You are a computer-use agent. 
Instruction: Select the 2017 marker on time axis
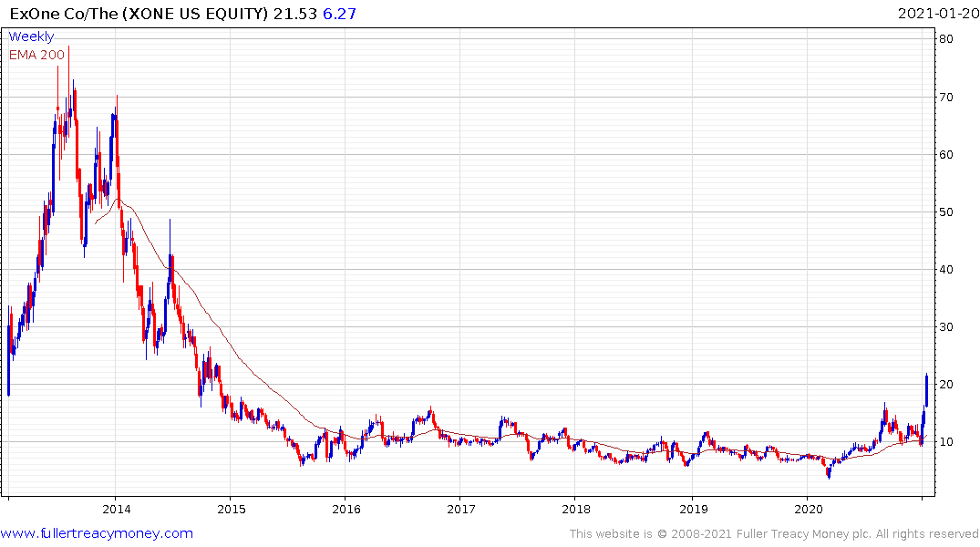click(x=461, y=509)
